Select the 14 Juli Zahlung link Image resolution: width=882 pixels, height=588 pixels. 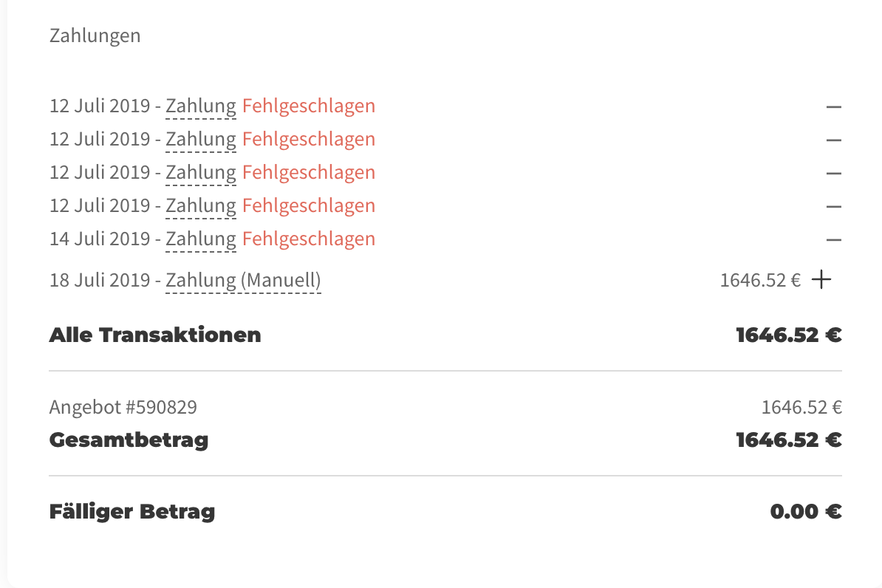coord(200,239)
